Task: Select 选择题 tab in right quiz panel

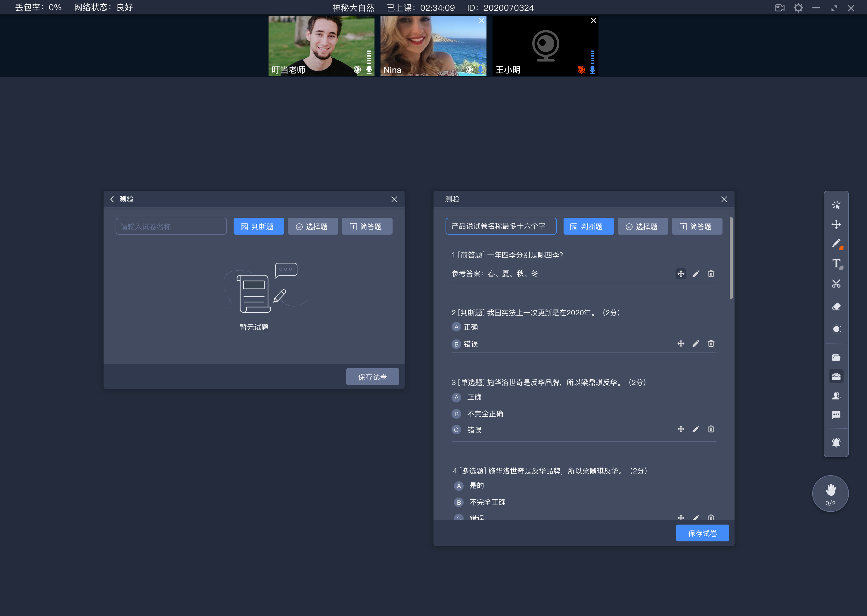Action: pyautogui.click(x=642, y=227)
